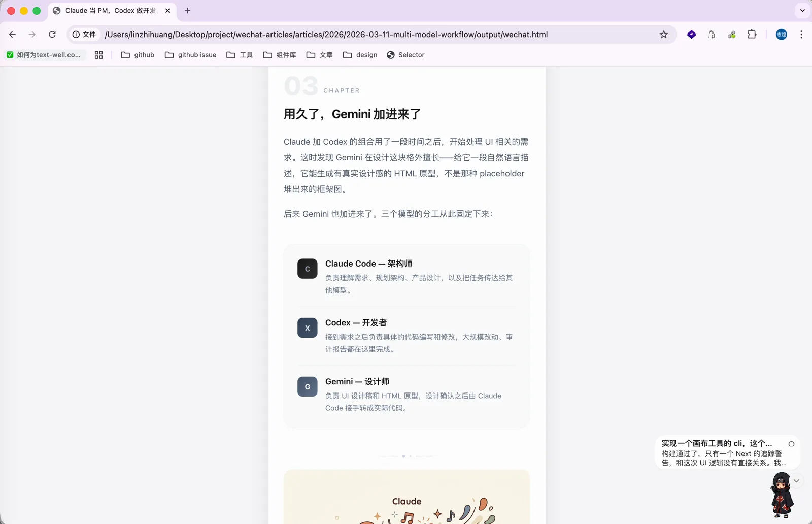Expand the tab search dropdown
The height and width of the screenshot is (524, 812).
(x=802, y=11)
